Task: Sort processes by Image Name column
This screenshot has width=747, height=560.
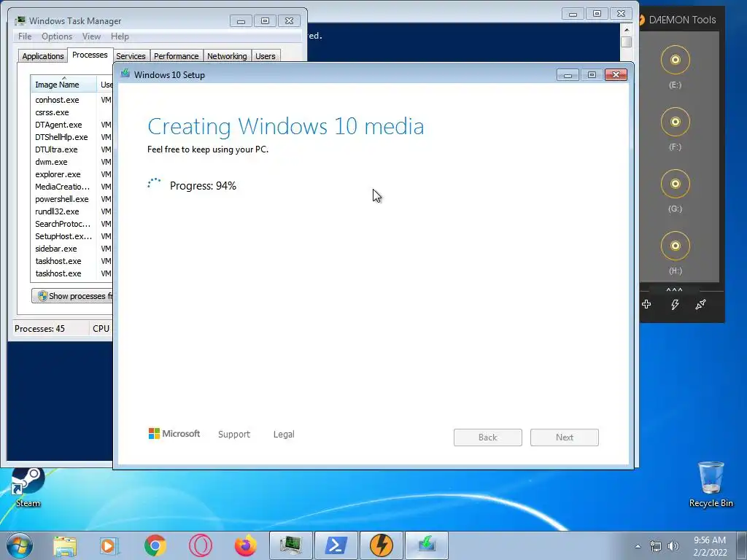Action: 63,85
